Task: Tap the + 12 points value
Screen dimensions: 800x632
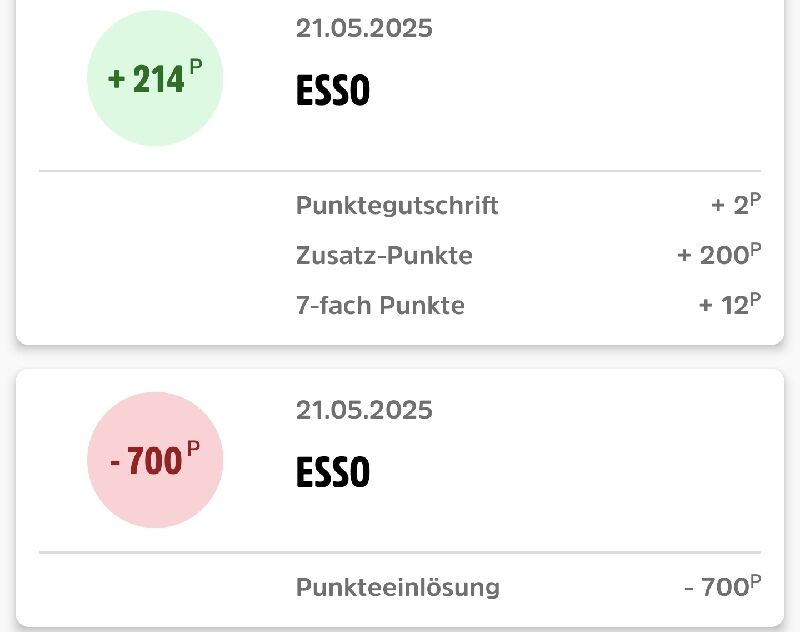Action: pos(730,304)
